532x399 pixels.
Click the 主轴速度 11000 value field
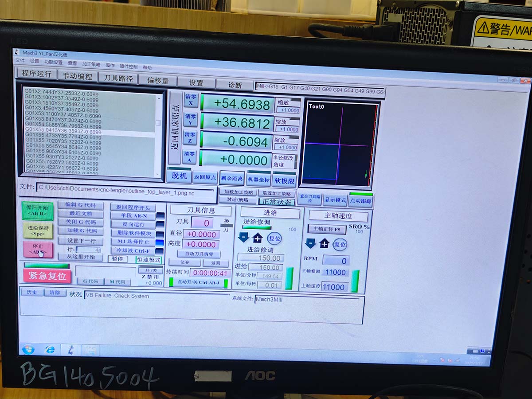334,287
